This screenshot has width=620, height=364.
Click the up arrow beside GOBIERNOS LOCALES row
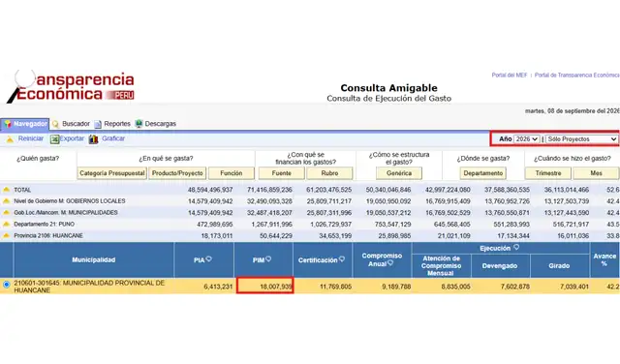6,201
